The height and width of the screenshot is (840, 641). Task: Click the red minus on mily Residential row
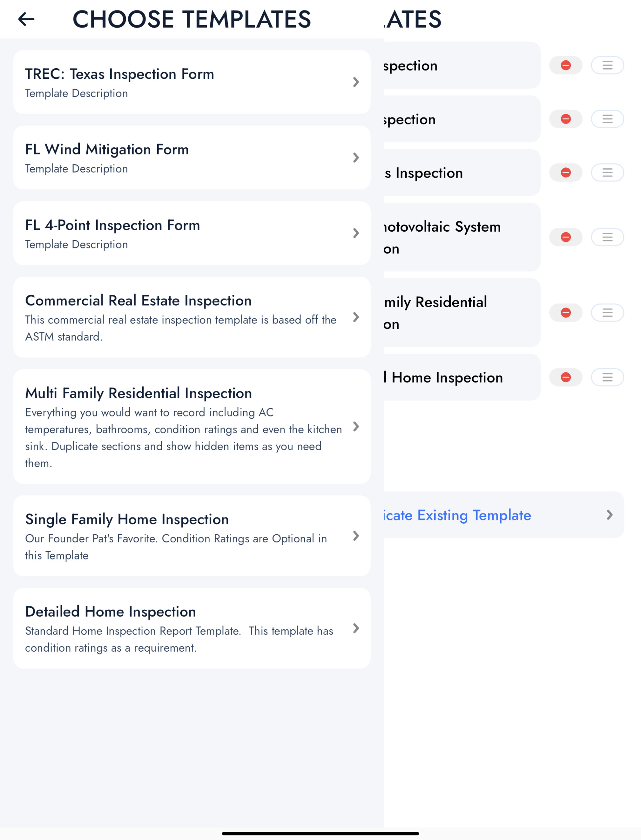(566, 313)
